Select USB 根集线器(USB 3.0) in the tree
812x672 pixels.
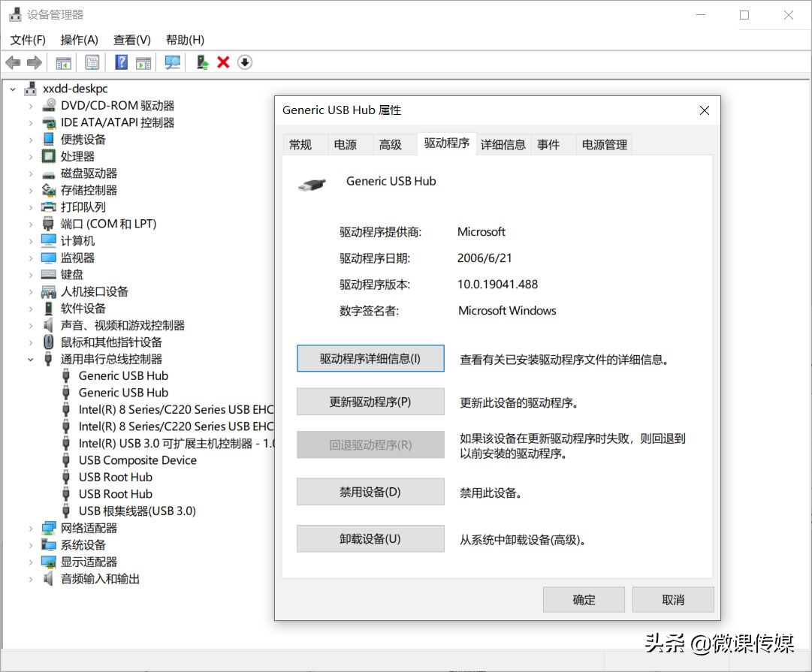(142, 511)
